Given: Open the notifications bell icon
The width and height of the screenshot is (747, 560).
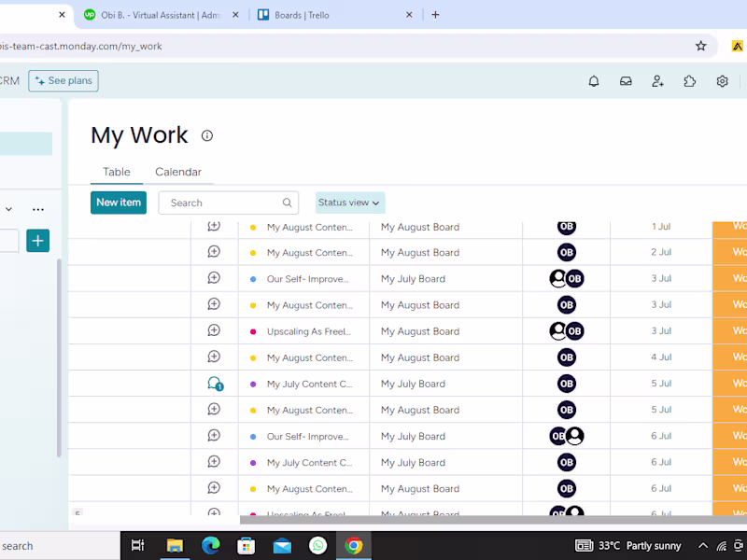Looking at the screenshot, I should [593, 81].
